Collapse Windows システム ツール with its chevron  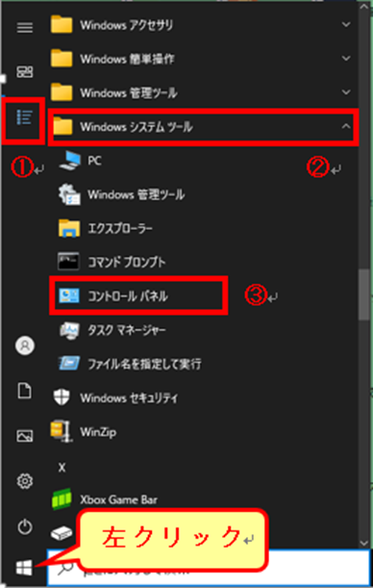pos(346,127)
